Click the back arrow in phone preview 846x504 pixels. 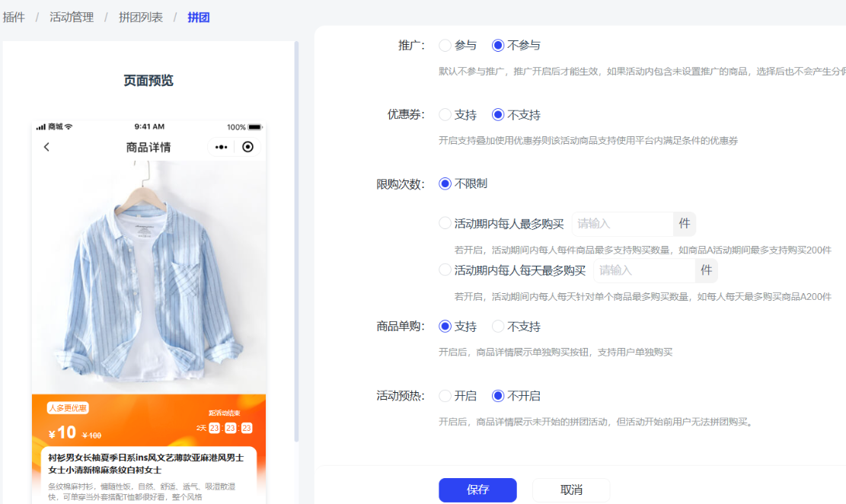(x=46, y=147)
